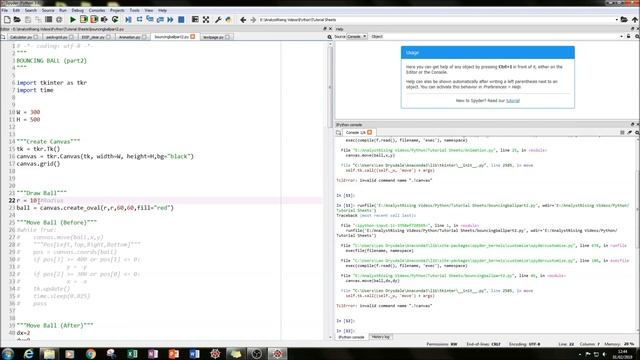Select the IPython console bottom tab
The image size is (640, 360).
[x=351, y=337]
